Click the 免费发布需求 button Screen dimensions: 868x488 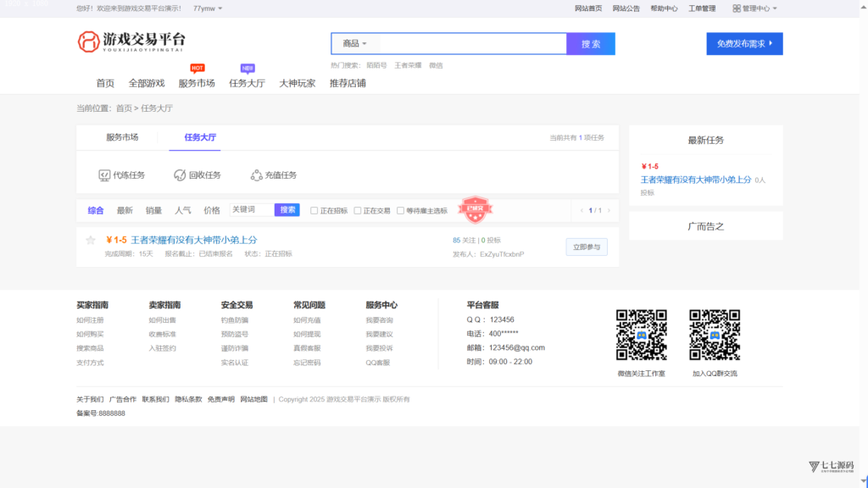pos(744,44)
